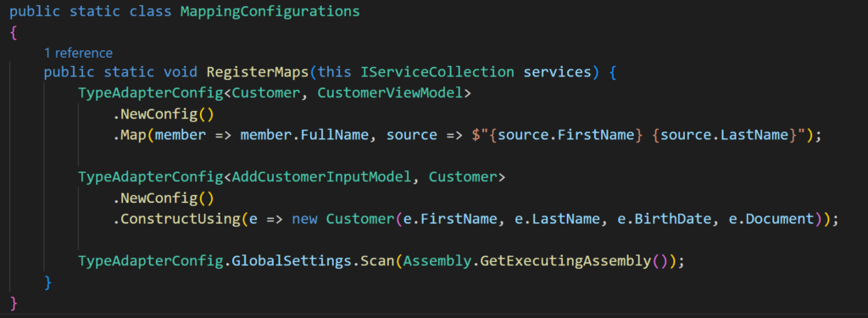The image size is (868, 318).
Task: Click the .Map method call
Action: click(x=130, y=136)
